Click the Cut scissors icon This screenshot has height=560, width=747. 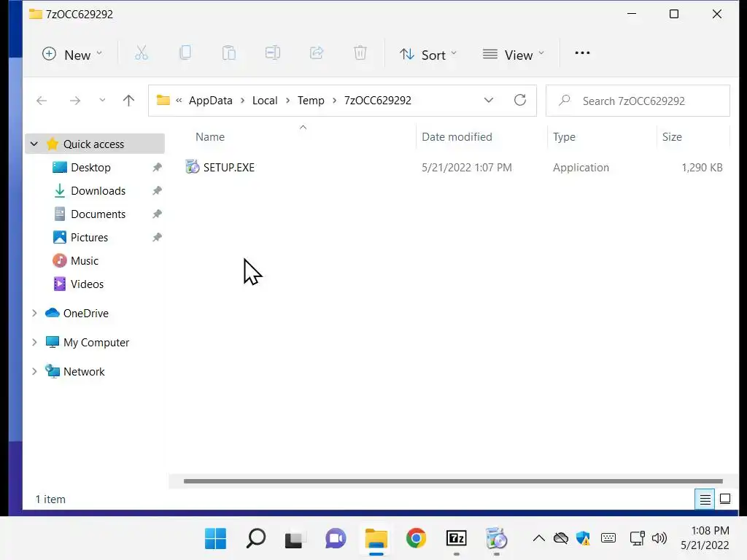(142, 53)
